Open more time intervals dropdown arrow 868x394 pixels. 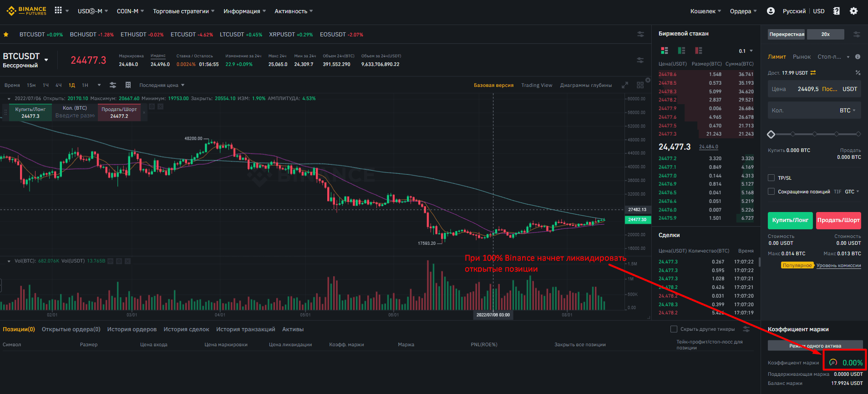click(x=99, y=85)
